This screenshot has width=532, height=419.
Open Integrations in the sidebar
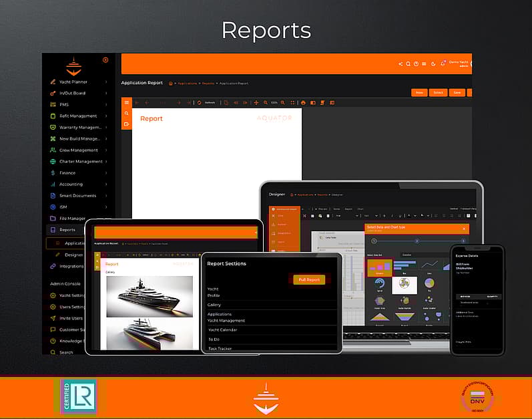pos(67,266)
